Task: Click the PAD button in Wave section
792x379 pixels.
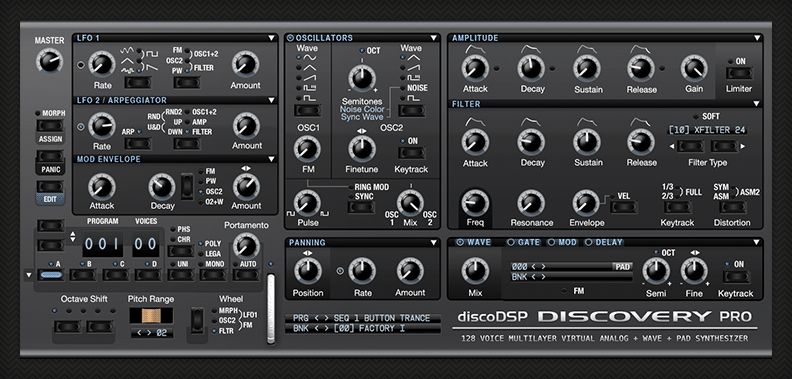Action: [622, 266]
